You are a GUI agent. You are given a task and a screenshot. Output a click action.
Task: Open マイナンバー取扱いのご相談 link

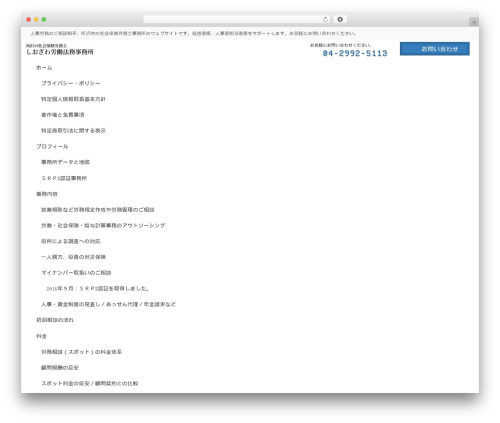click(x=76, y=273)
